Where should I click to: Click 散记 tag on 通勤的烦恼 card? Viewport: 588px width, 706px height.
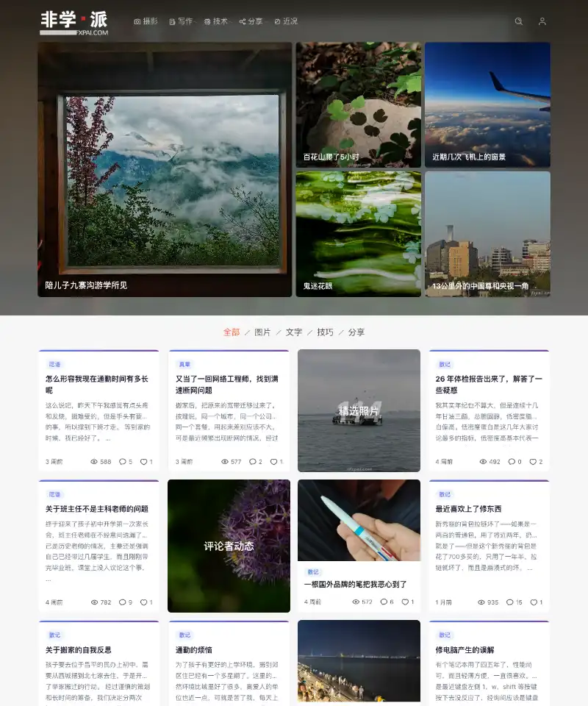[184, 635]
